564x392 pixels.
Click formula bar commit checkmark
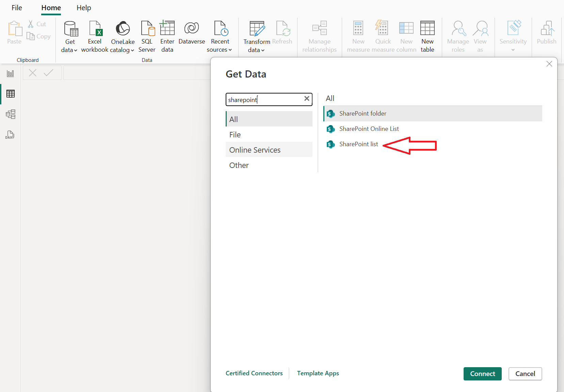[49, 73]
